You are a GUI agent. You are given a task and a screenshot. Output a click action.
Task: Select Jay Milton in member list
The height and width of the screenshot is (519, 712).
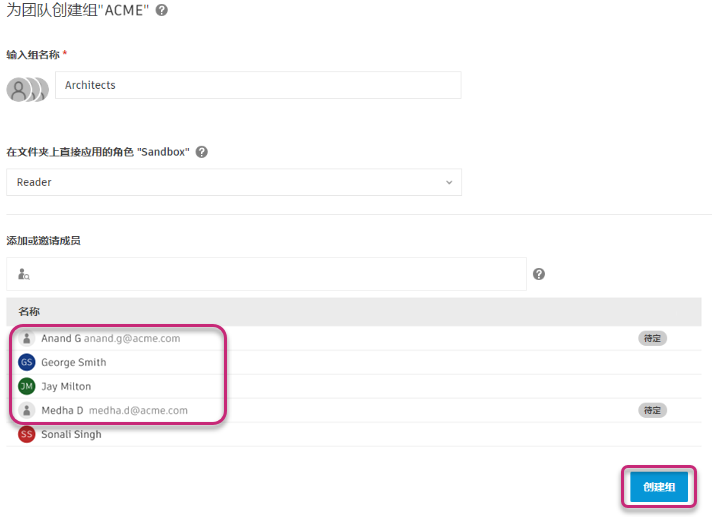(354, 386)
